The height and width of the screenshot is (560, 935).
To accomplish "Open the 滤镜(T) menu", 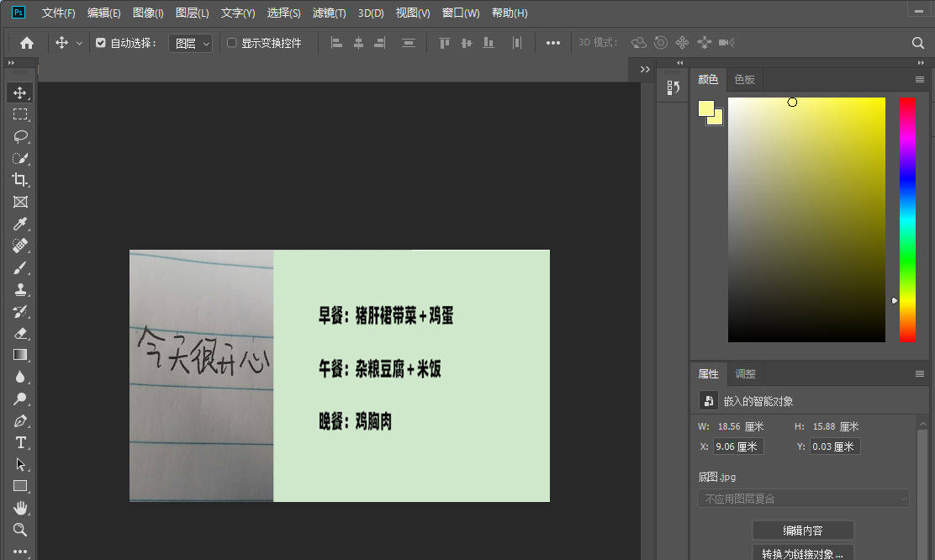I will [329, 13].
